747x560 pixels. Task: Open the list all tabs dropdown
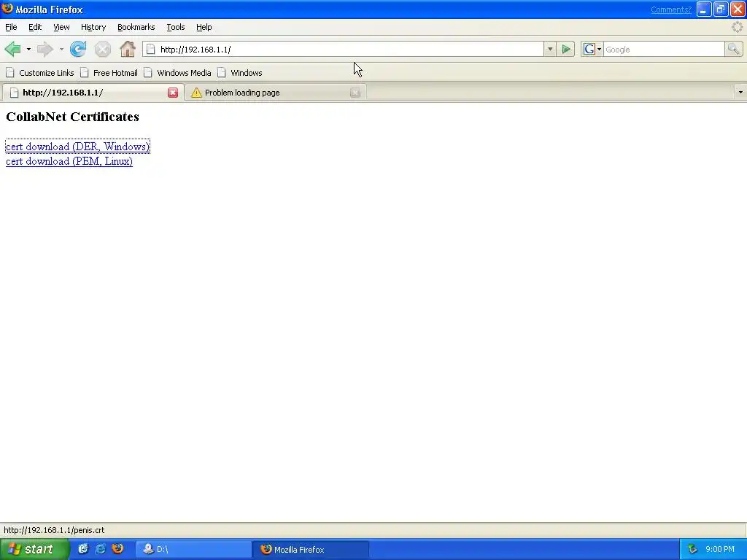pyautogui.click(x=740, y=93)
